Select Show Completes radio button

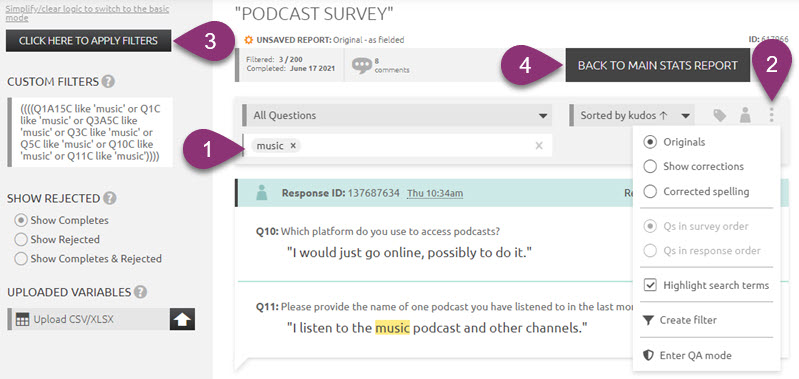tap(21, 221)
